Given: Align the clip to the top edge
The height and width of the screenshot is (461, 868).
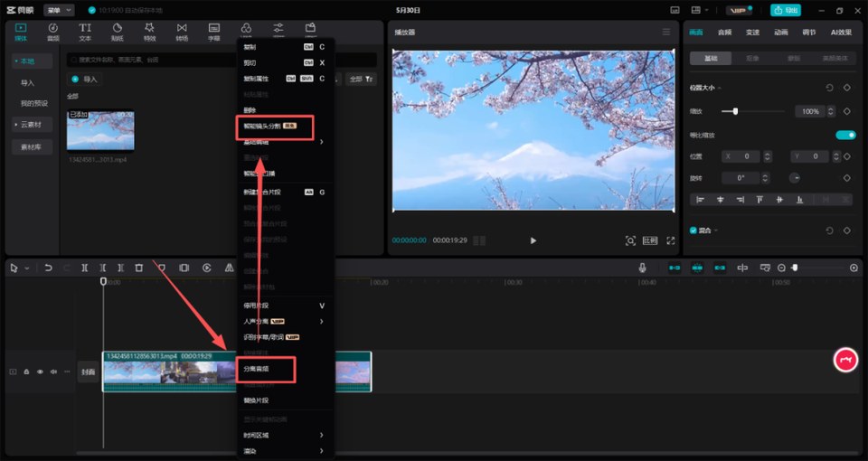Looking at the screenshot, I should (x=759, y=200).
